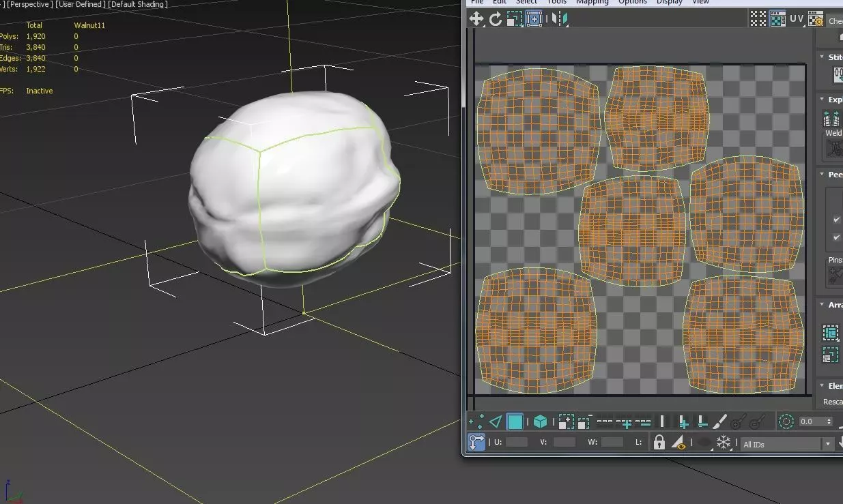Screen dimensions: 843x504
Task: Open the Edit menu in UV editor
Action: [500, 2]
